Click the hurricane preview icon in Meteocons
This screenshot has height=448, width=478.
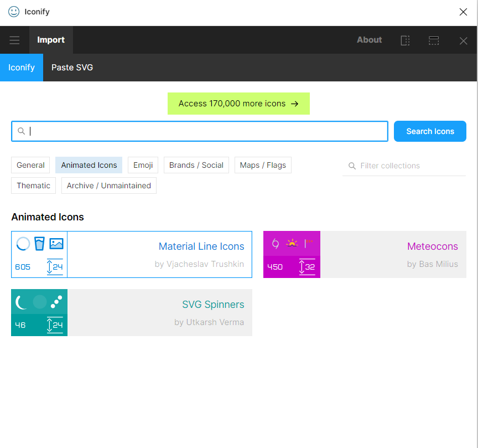coord(276,244)
